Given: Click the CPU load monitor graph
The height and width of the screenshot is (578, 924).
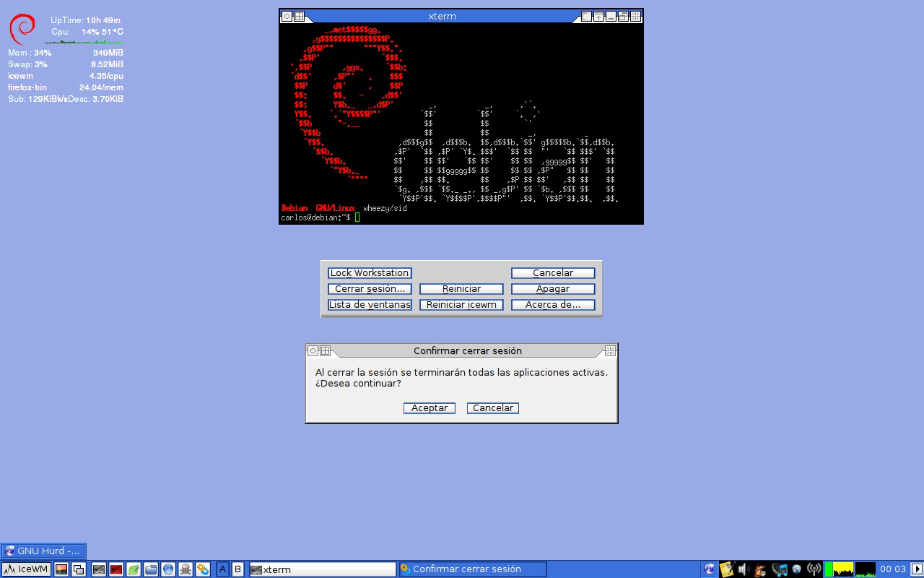Looking at the screenshot, I should click(x=839, y=569).
